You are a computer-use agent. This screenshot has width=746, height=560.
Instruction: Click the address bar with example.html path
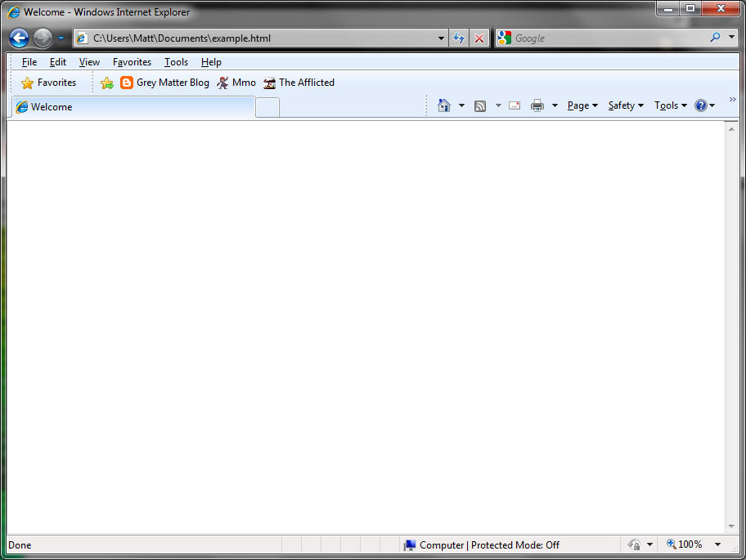coord(261,38)
